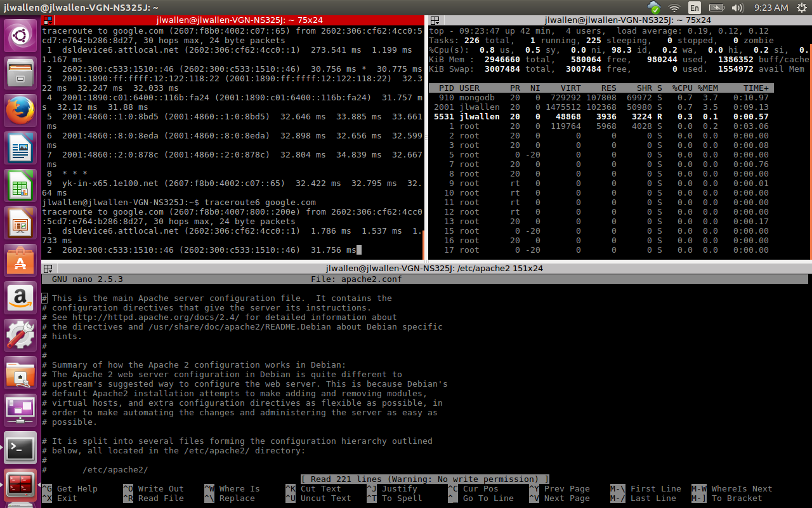This screenshot has width=812, height=508.
Task: Click the %CPU column header in top
Action: [683, 88]
